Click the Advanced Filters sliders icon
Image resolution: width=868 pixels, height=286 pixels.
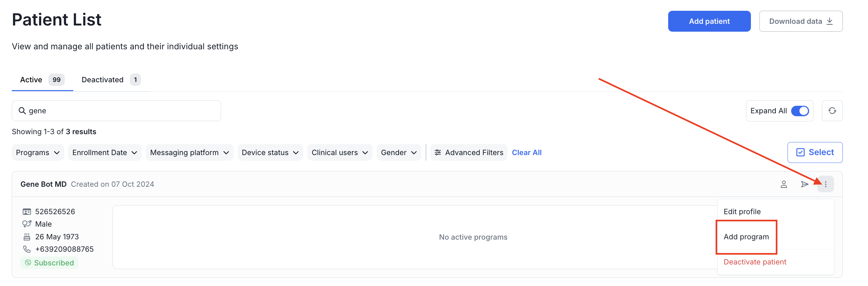pos(437,152)
